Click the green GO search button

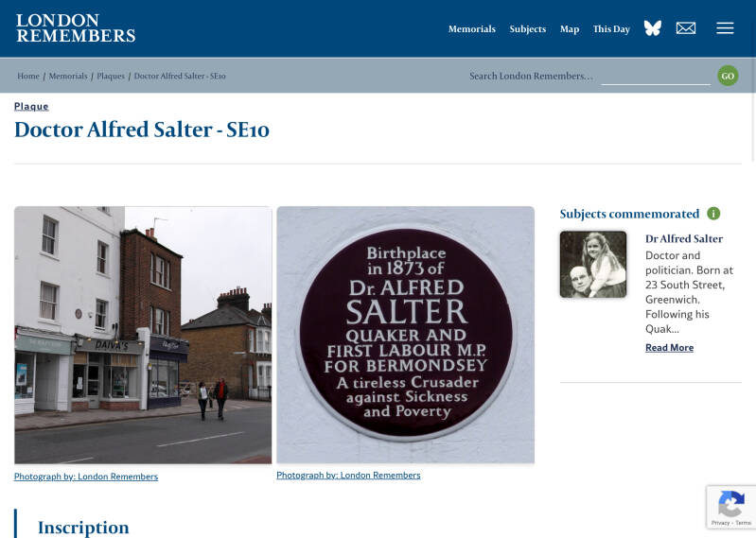(x=728, y=76)
